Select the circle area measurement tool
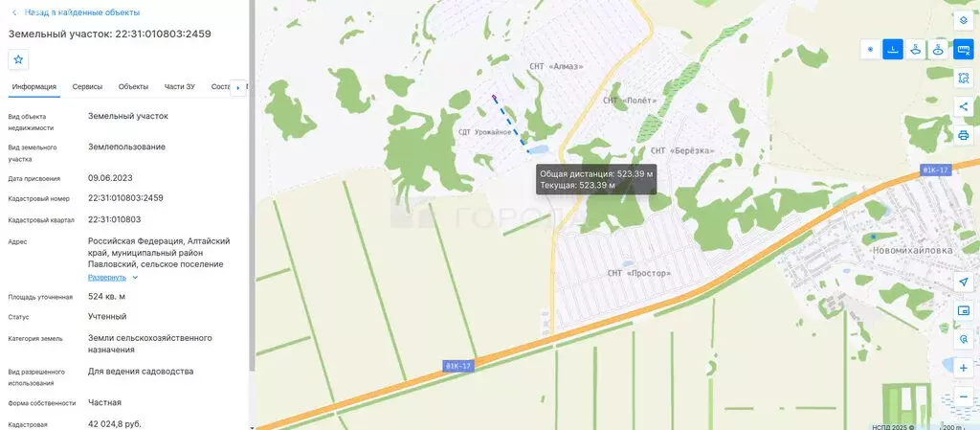Screen dimensions: 980x430 [938, 50]
